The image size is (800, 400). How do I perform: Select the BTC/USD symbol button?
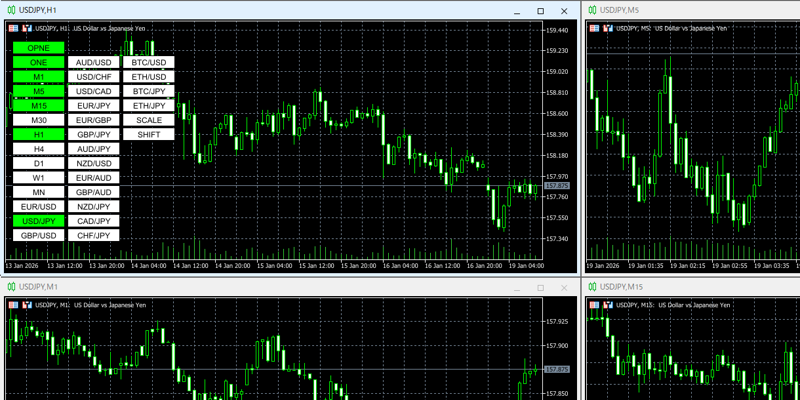pos(149,62)
